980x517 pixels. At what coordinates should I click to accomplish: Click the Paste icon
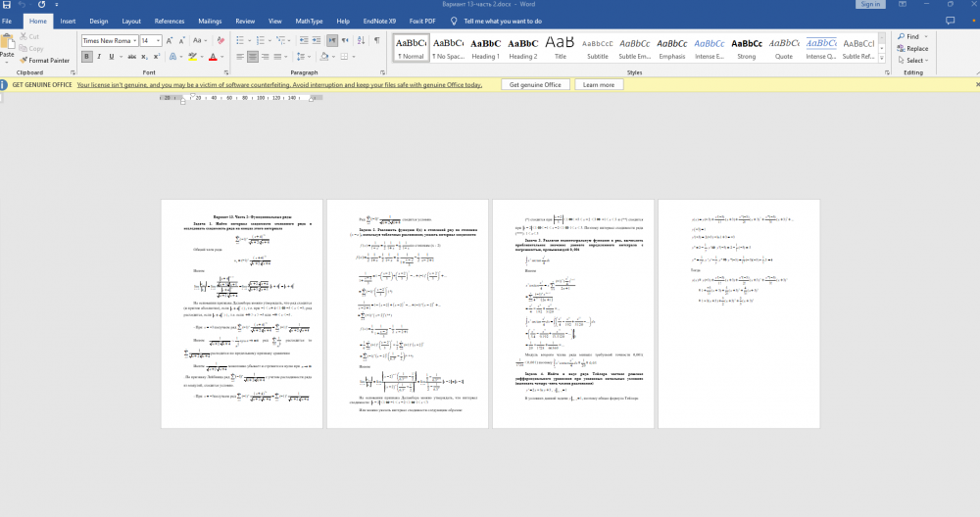coord(8,42)
